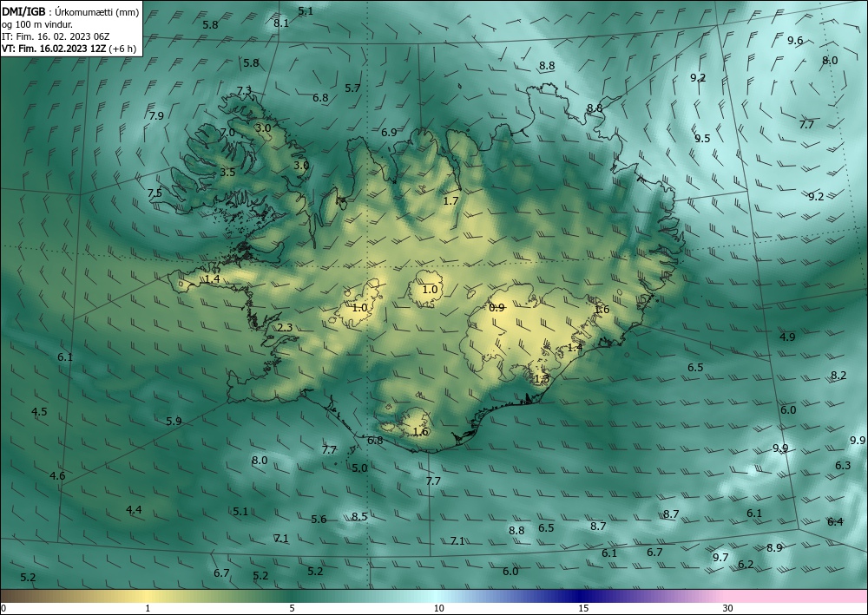Click the colour scale tick label "30"
Screen dimensions: 868x615
(x=728, y=609)
